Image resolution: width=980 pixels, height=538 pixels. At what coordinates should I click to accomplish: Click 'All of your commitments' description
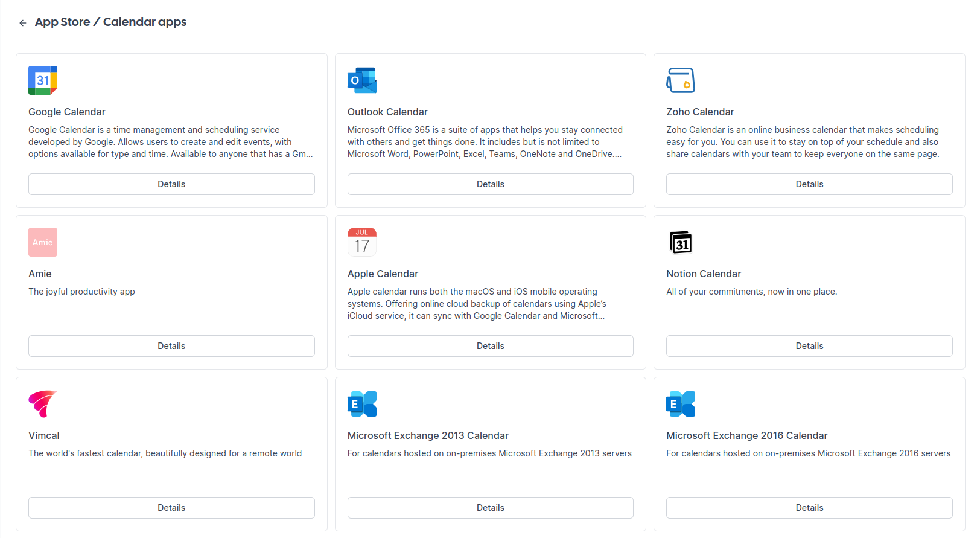[x=752, y=292]
